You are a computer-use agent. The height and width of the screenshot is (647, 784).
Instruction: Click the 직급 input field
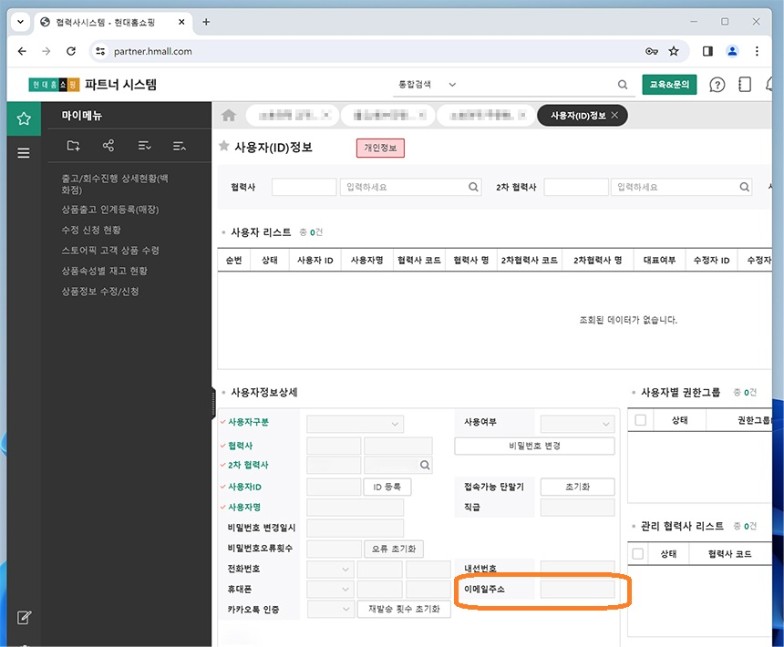578,508
